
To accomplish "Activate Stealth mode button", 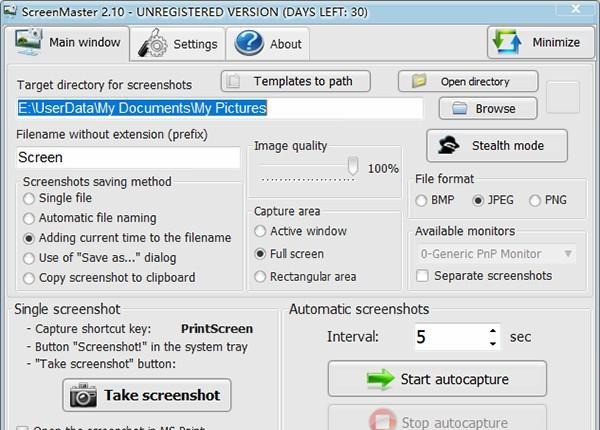I will tap(497, 145).
